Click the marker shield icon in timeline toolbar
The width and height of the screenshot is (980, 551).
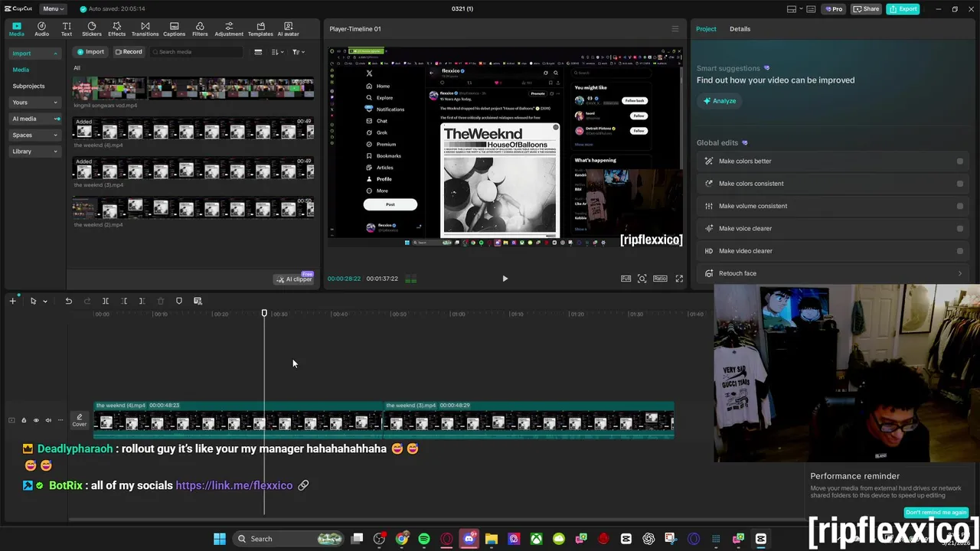[x=179, y=301]
